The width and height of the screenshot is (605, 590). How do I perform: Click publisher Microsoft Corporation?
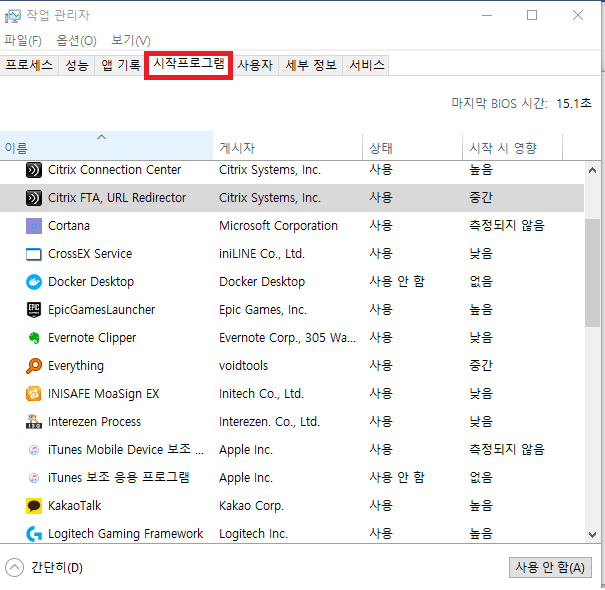tap(278, 226)
